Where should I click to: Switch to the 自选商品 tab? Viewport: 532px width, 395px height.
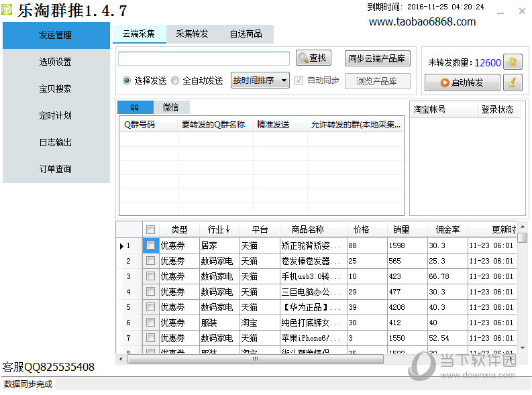click(246, 34)
